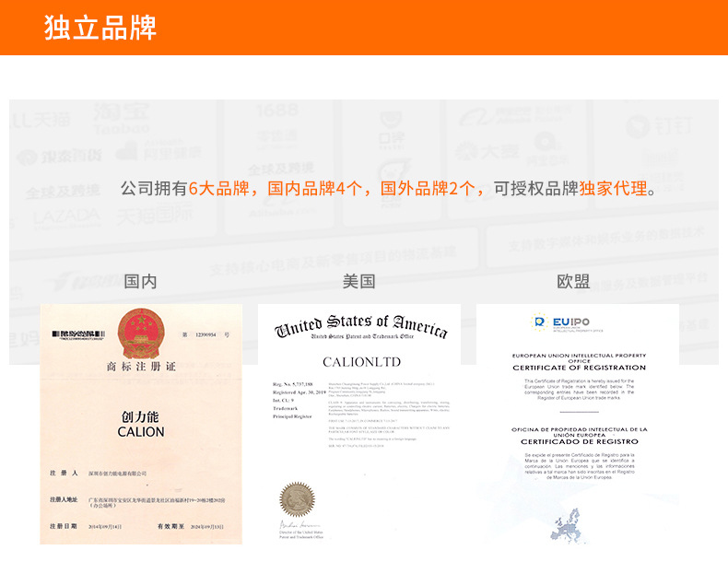Select the orange text 国外品牌2个

pyautogui.click(x=428, y=189)
